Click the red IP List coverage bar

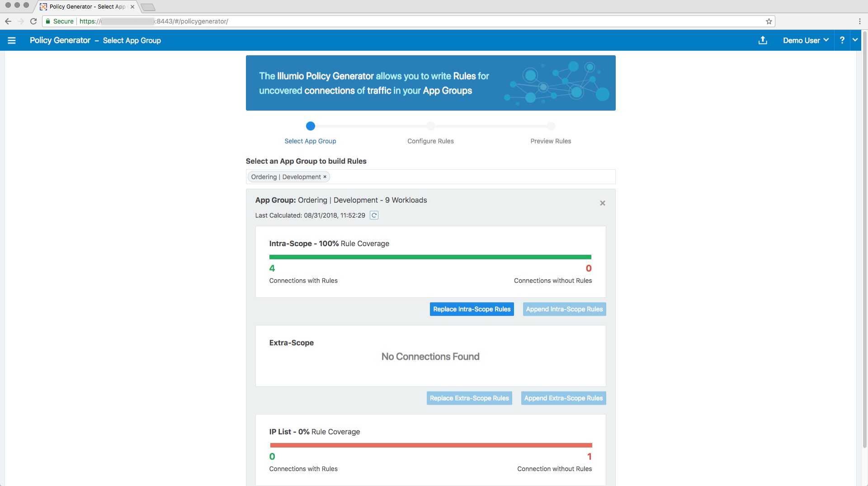tap(431, 445)
